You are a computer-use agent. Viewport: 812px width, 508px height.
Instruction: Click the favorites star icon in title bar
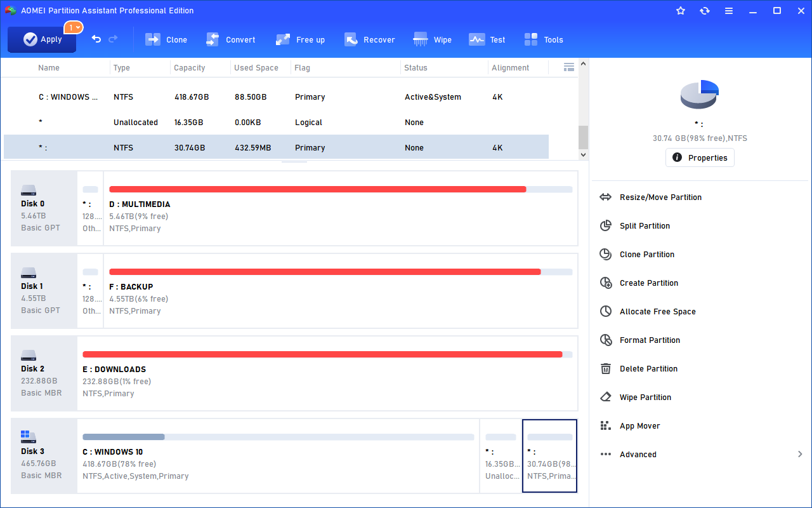(x=681, y=11)
